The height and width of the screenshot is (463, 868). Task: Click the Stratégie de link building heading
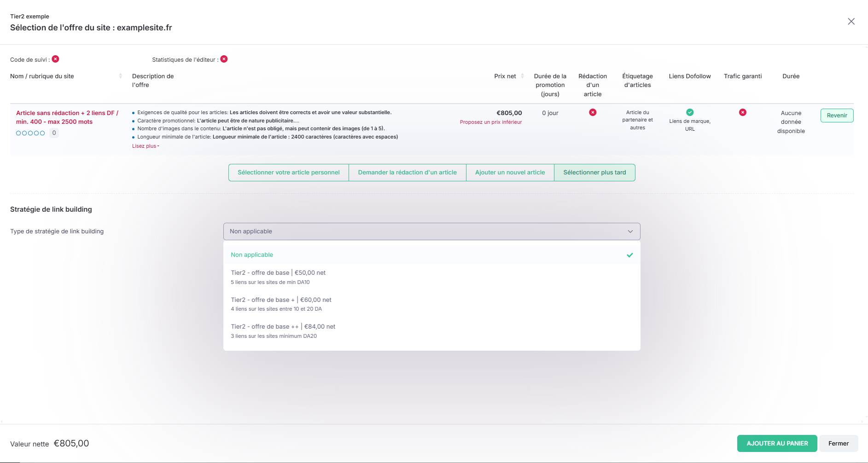[x=51, y=209]
